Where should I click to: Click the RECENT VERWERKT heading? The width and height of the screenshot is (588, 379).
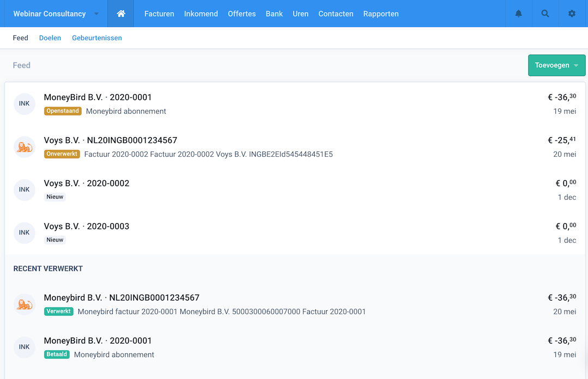pos(48,268)
